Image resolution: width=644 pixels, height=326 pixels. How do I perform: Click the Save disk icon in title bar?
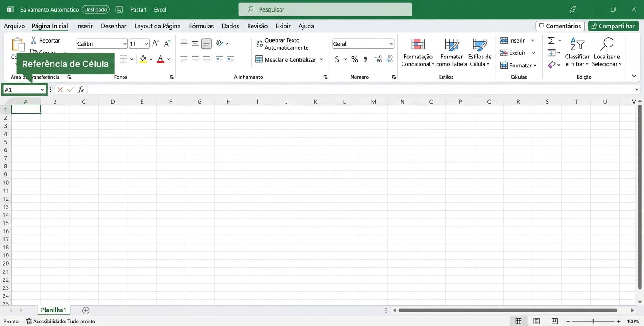click(119, 9)
